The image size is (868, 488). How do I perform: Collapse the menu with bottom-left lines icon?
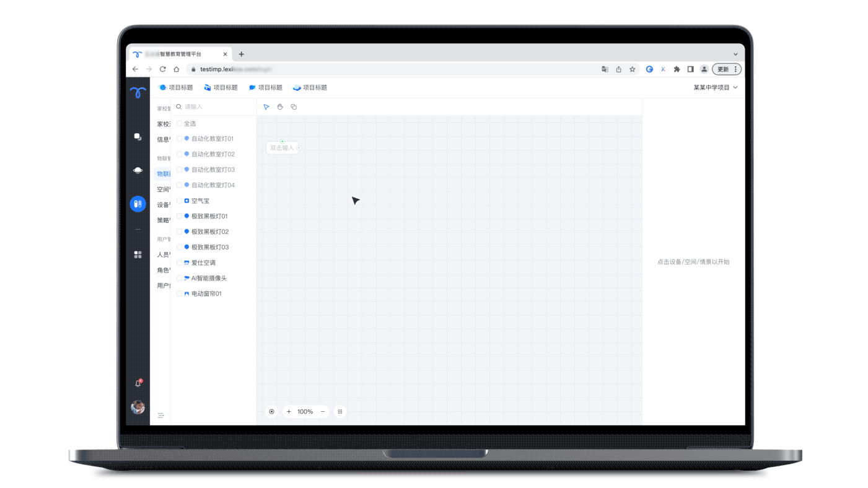pos(160,416)
